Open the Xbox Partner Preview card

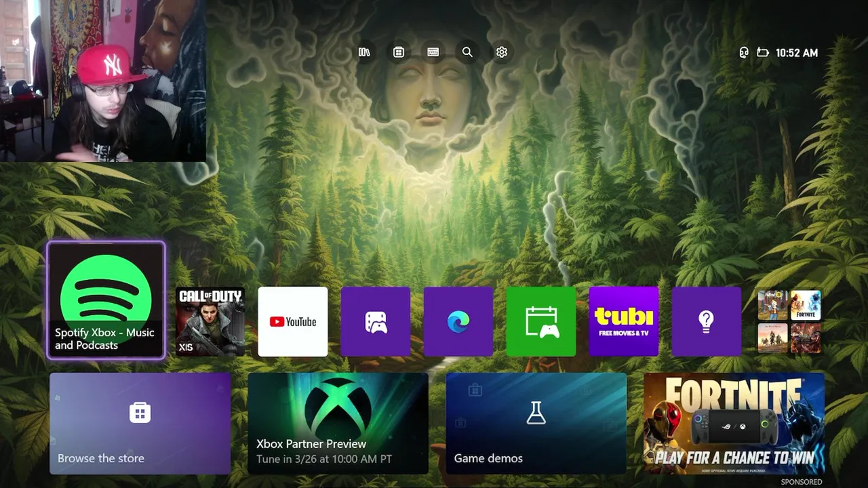[338, 424]
